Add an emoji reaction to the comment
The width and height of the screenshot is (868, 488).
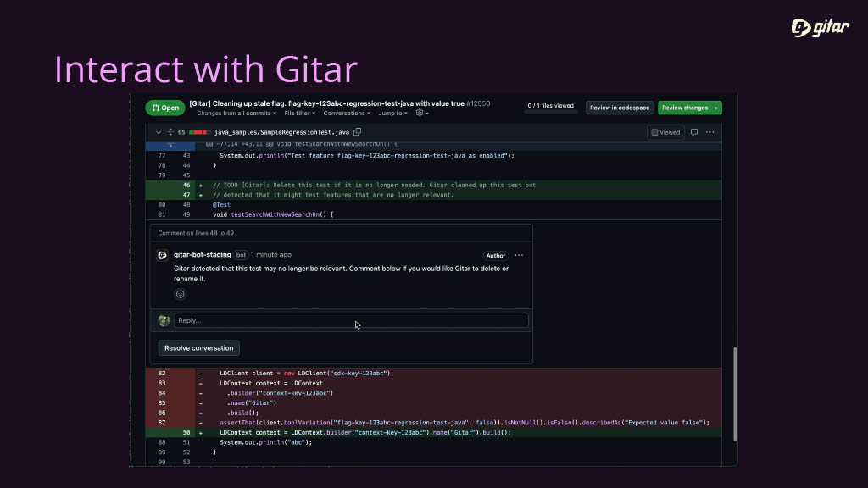pyautogui.click(x=180, y=294)
